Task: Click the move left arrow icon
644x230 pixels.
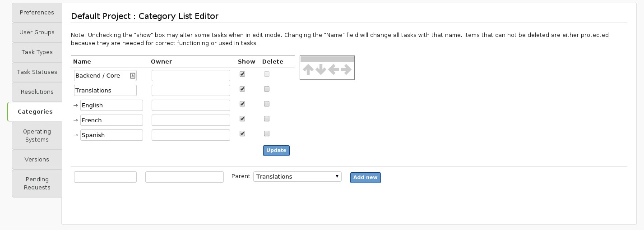Action: pos(334,69)
